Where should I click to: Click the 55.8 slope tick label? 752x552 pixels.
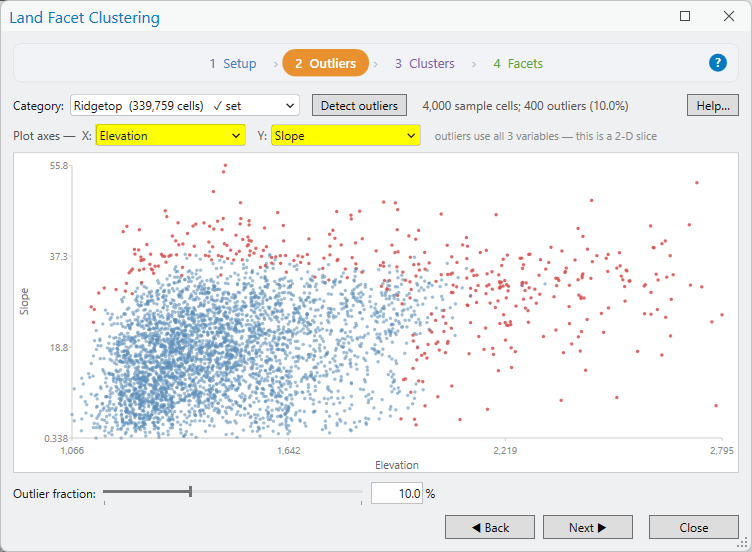(x=59, y=166)
